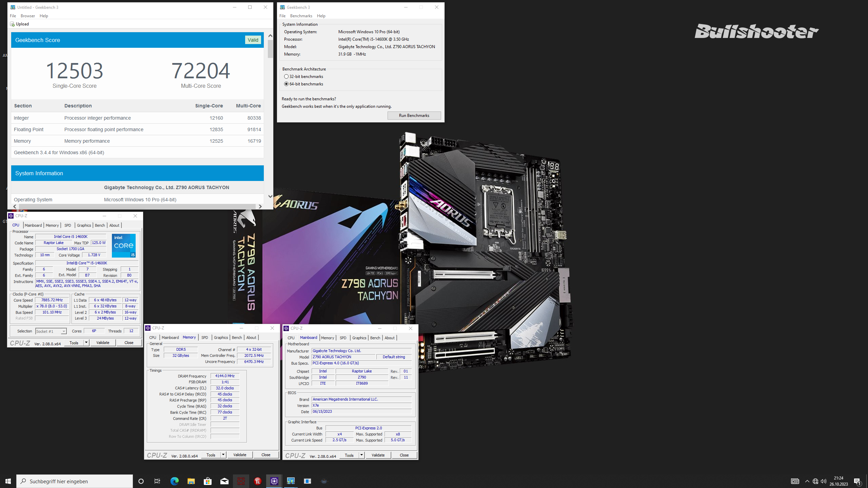Show hidden tray icons chevron

[807, 481]
